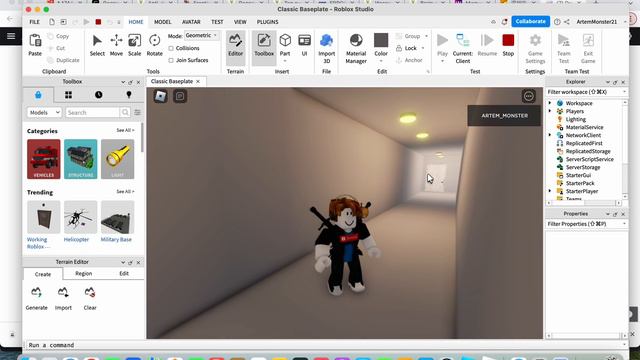Select the Helicopter trending model
The width and height of the screenshot is (640, 360).
click(x=80, y=217)
